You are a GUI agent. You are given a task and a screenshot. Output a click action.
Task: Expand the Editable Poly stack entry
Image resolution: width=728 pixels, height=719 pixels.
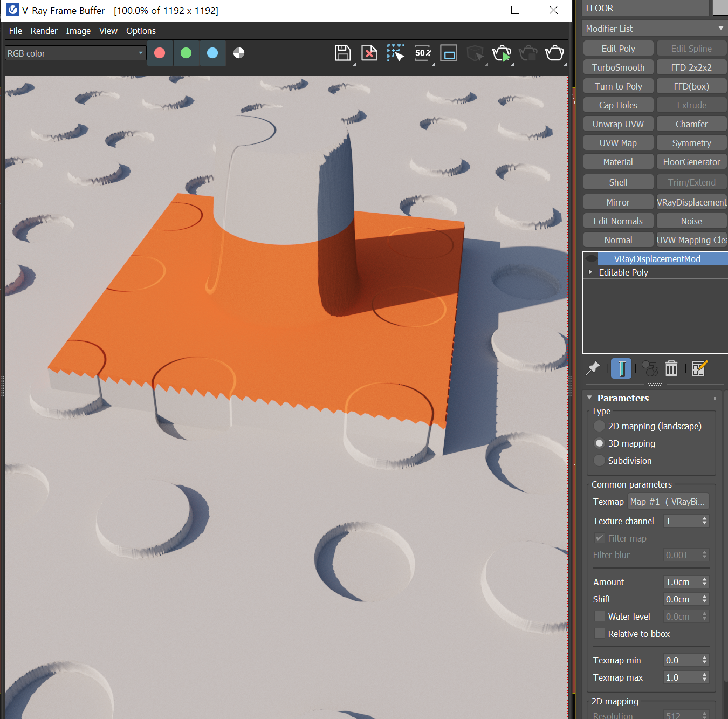coord(590,272)
